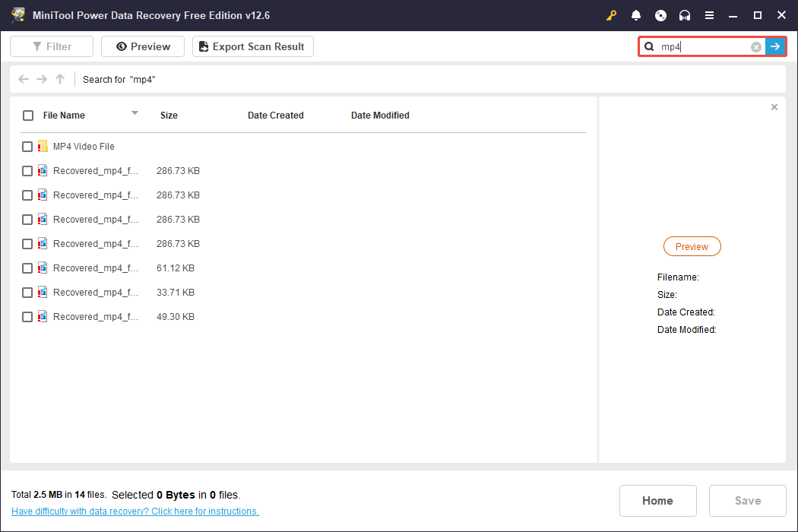The height and width of the screenshot is (532, 798).
Task: Open the headset support icon
Action: [685, 15]
